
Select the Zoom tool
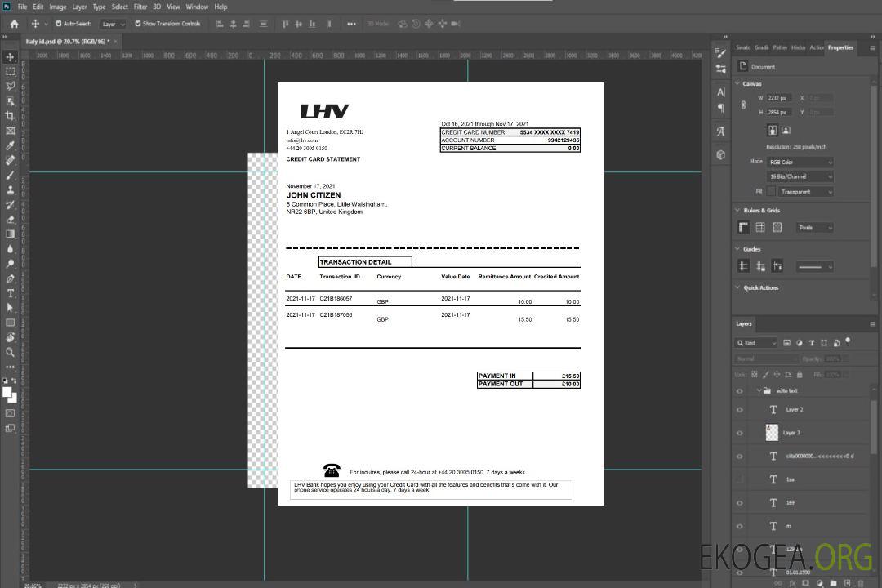[x=10, y=352]
